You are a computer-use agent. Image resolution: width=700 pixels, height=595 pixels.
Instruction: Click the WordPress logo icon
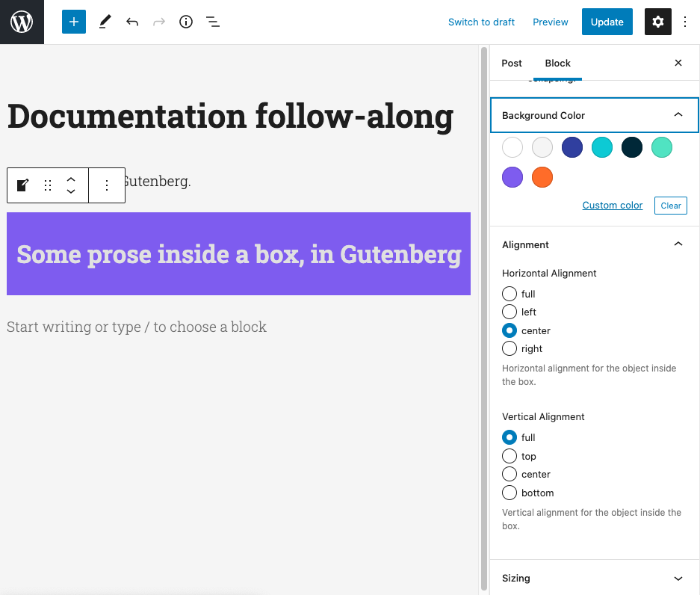pos(22,22)
